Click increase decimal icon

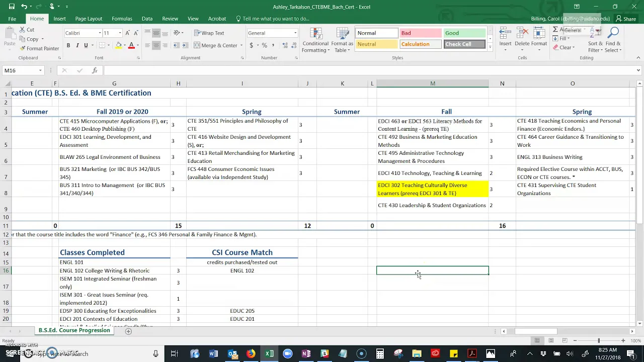[x=285, y=46]
